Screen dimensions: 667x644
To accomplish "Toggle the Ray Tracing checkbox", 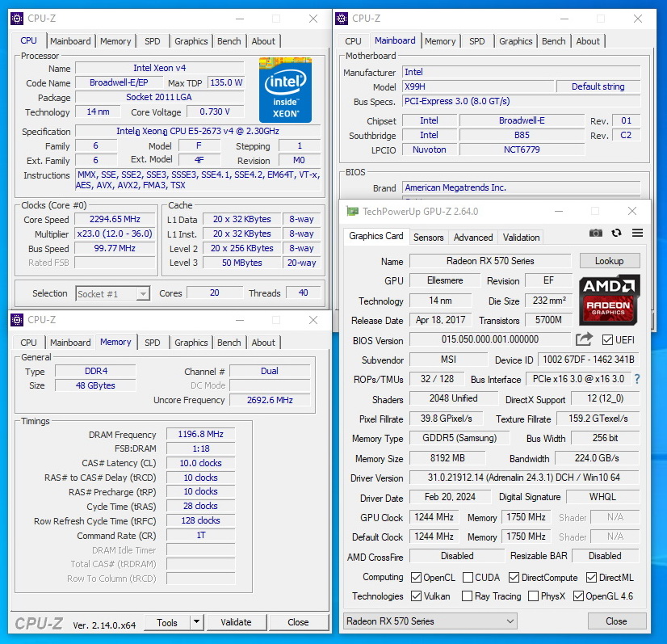I will click(x=467, y=596).
